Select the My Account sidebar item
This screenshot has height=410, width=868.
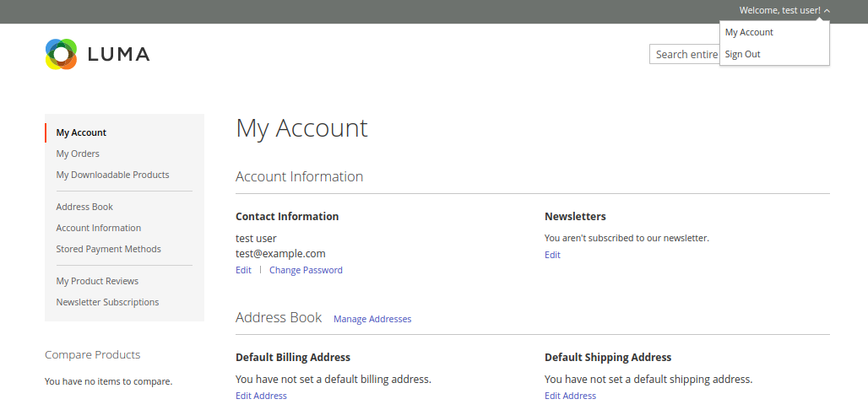click(81, 132)
